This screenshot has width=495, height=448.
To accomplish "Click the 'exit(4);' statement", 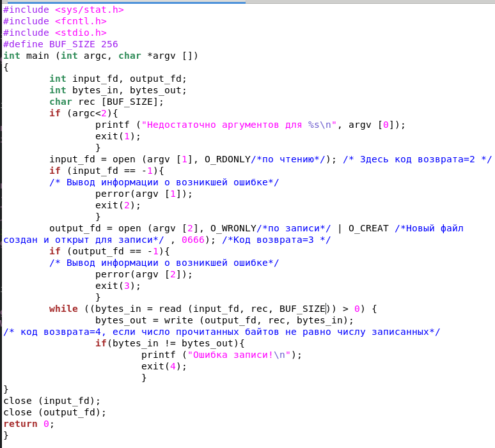I will tap(164, 366).
